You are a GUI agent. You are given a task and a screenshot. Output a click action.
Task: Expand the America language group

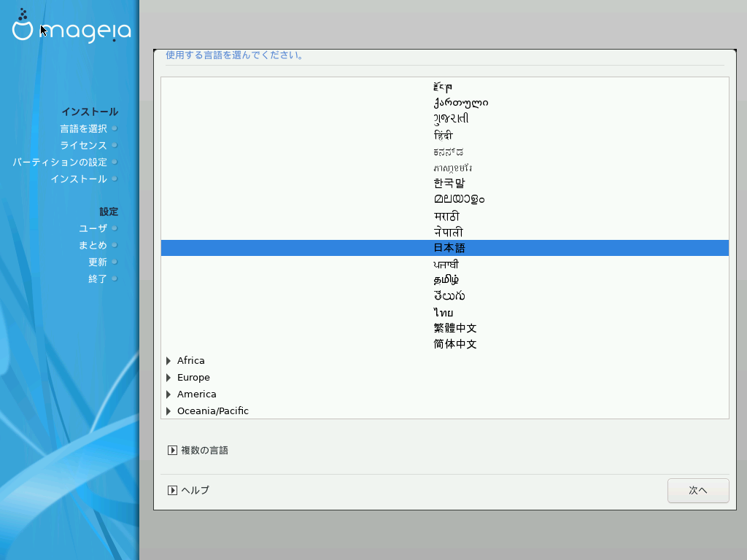pos(169,394)
